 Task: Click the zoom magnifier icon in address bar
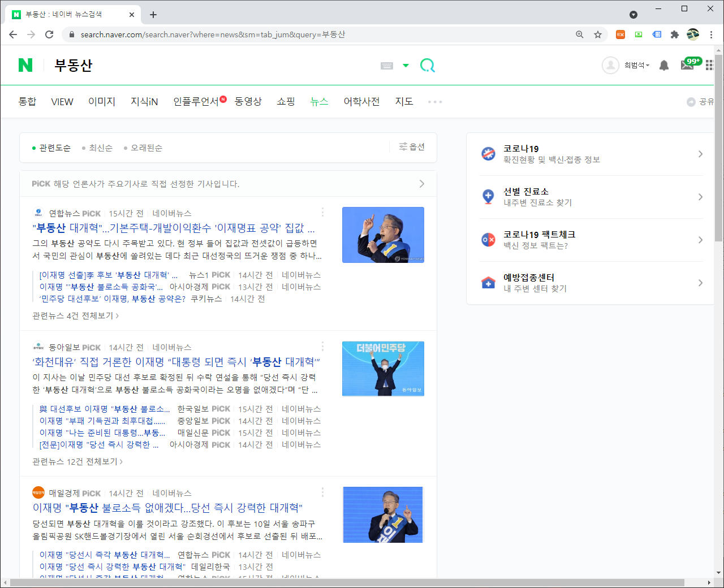coord(580,34)
